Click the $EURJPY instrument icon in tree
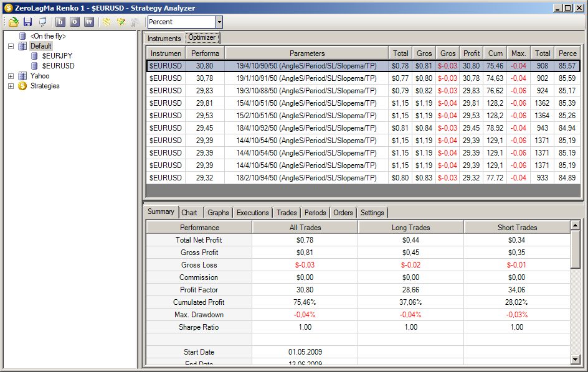 [x=34, y=56]
